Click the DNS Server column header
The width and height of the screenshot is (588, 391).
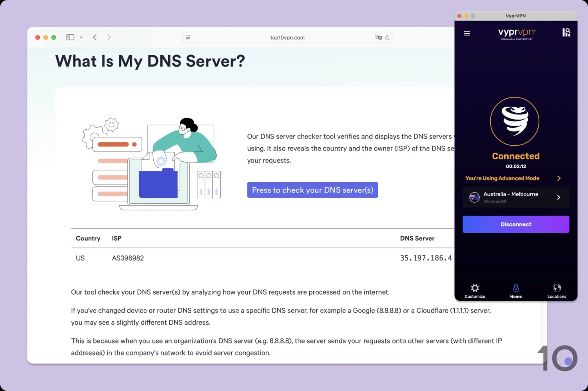(417, 238)
